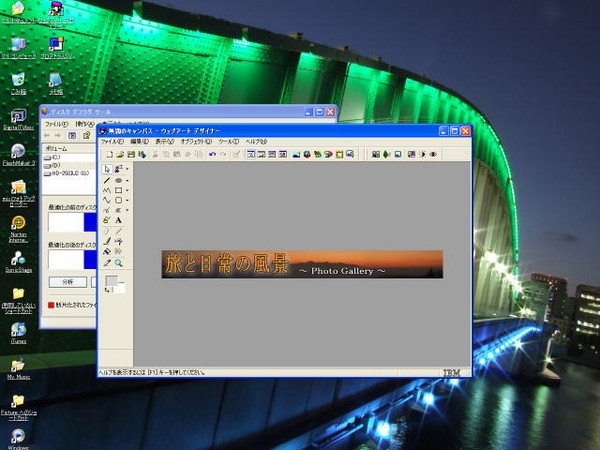Select the magnifier zoom tool
Image resolution: width=600 pixels, height=450 pixels.
pos(119,262)
